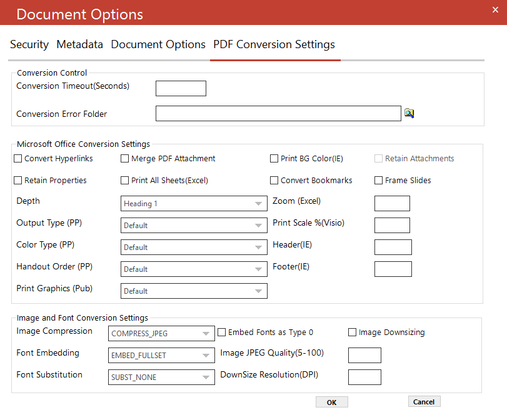Switch to the Security tab
Viewport: 507px width, 420px height.
[x=29, y=44]
